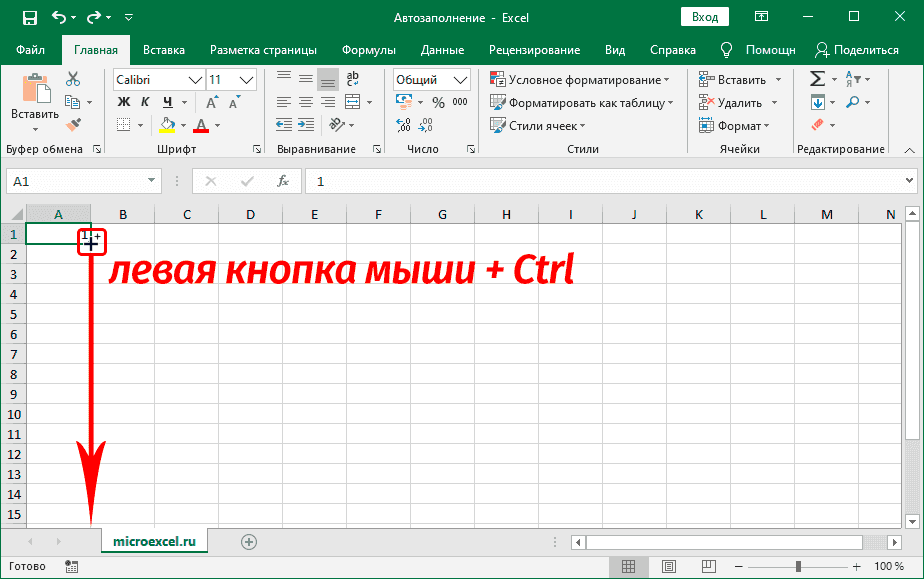Toggle center alignment in Выравнивание group
Screen dimensions: 924x579
[x=305, y=101]
